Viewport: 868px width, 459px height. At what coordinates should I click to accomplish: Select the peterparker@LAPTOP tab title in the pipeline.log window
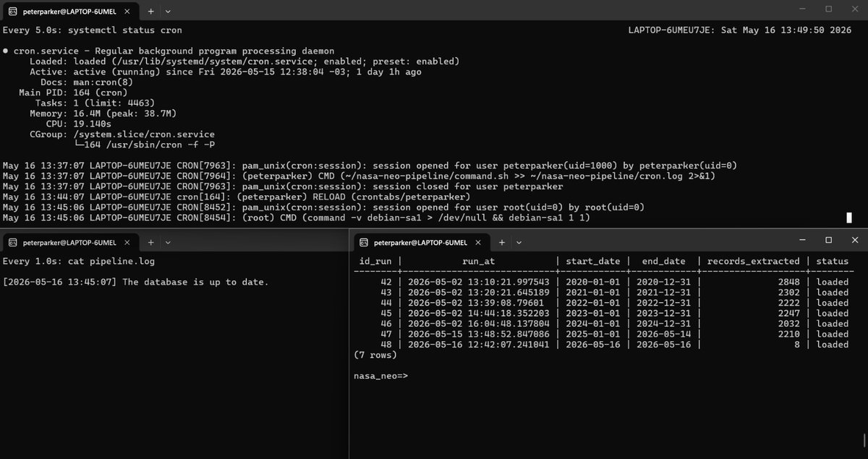point(69,242)
